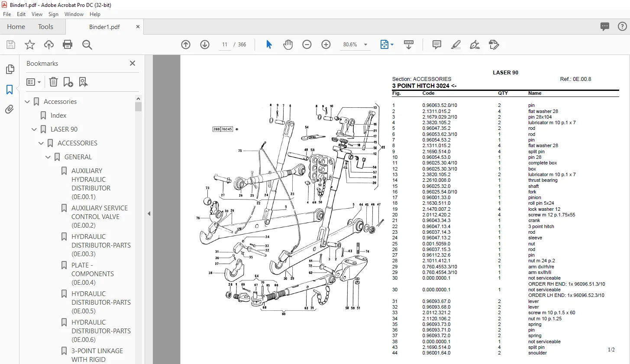Open the Stamp tool
The height and width of the screenshot is (364, 630).
point(494,45)
